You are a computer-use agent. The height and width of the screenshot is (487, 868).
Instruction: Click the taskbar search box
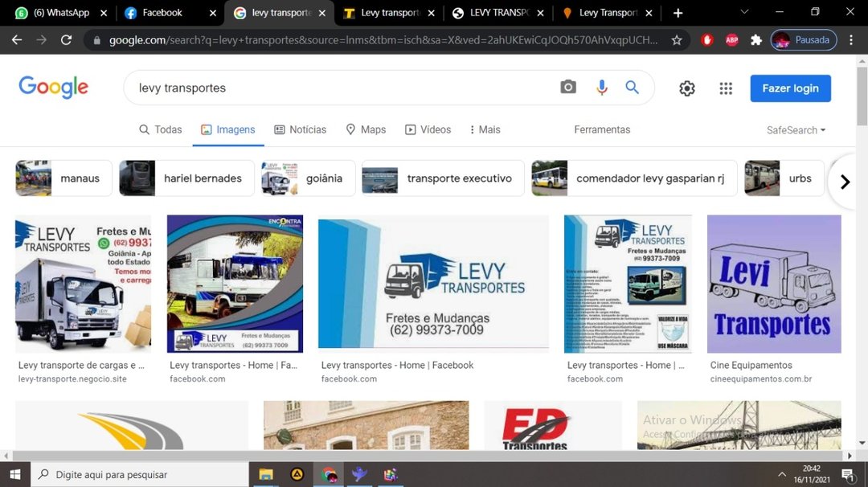[x=140, y=474]
